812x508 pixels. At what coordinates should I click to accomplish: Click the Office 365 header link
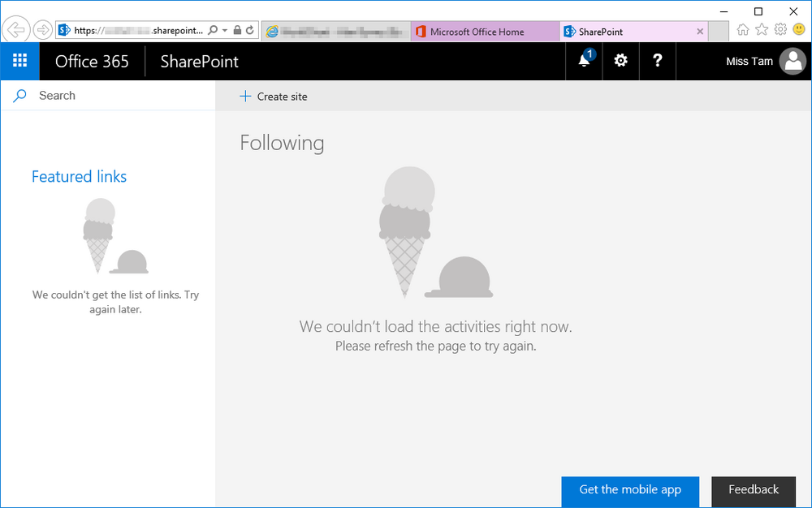93,62
